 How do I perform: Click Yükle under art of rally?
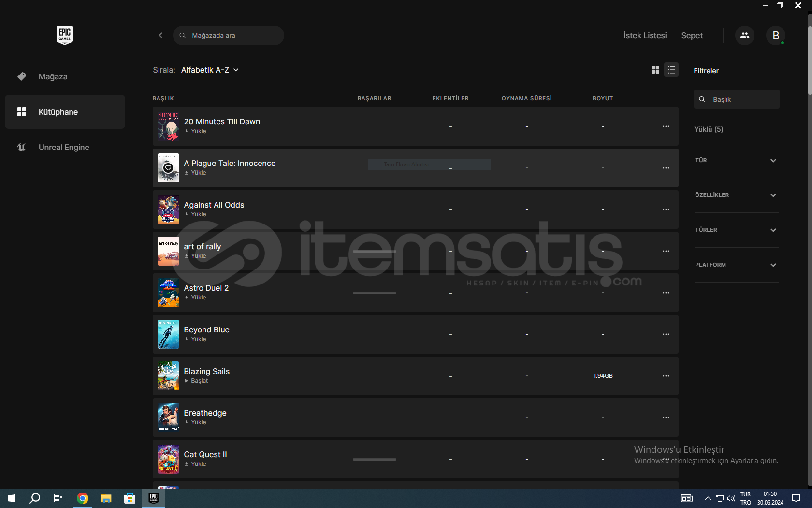click(x=195, y=256)
